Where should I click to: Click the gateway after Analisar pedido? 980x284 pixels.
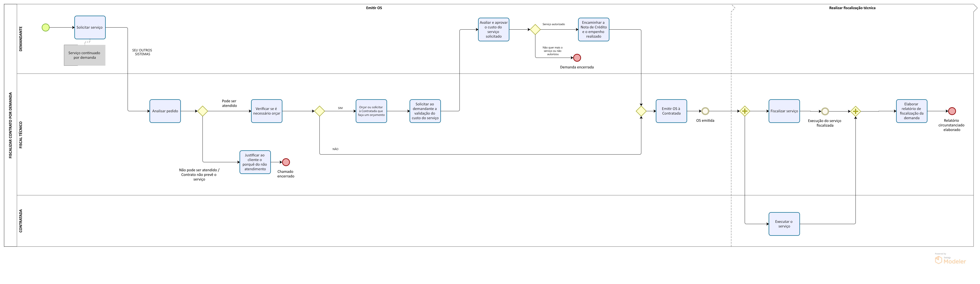(202, 111)
